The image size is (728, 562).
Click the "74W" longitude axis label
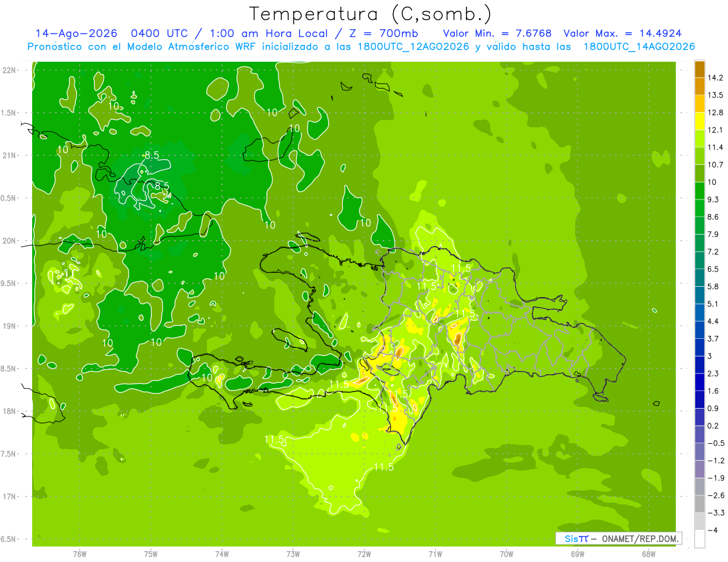[222, 554]
